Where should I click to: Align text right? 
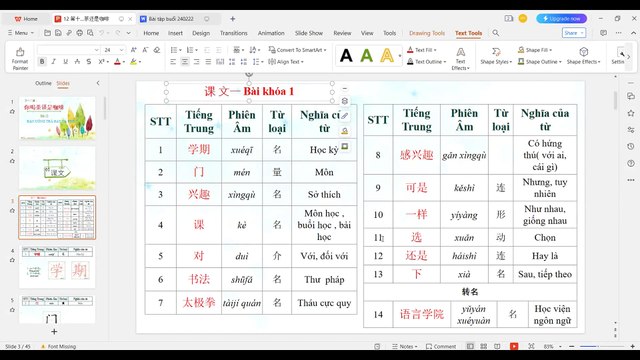[197, 62]
